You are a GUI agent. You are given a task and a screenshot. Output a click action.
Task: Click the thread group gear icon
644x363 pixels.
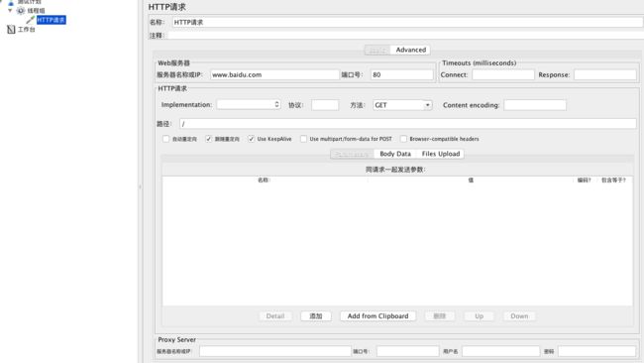(20, 11)
